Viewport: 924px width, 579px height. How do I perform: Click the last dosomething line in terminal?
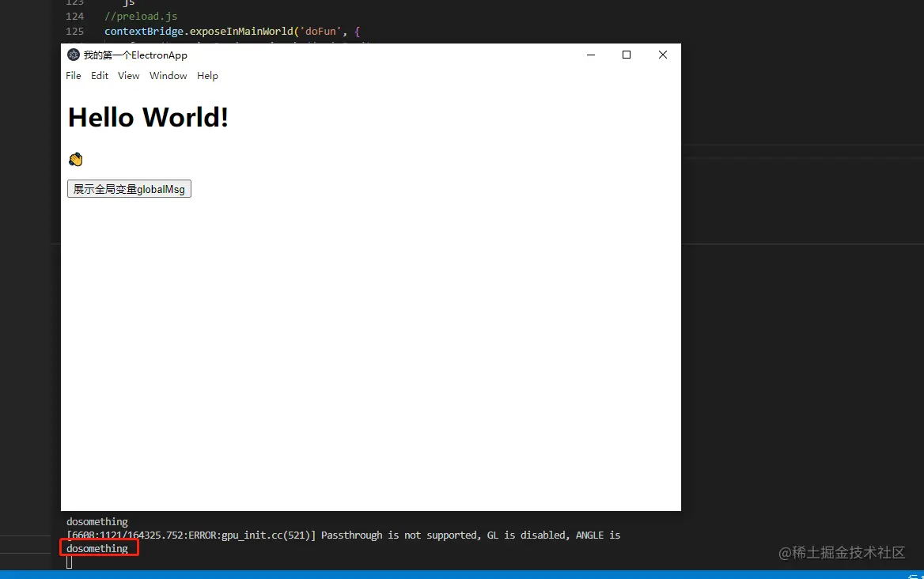(x=97, y=548)
